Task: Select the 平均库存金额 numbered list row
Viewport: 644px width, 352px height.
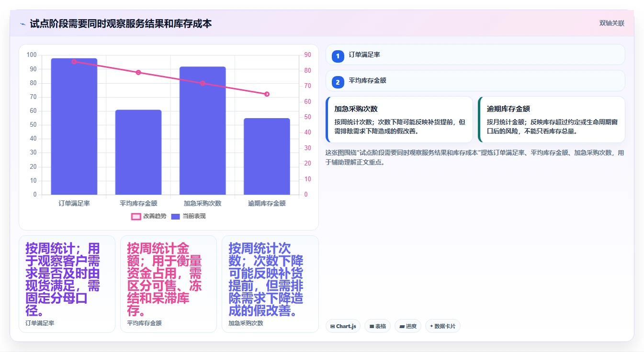Action: 475,80
